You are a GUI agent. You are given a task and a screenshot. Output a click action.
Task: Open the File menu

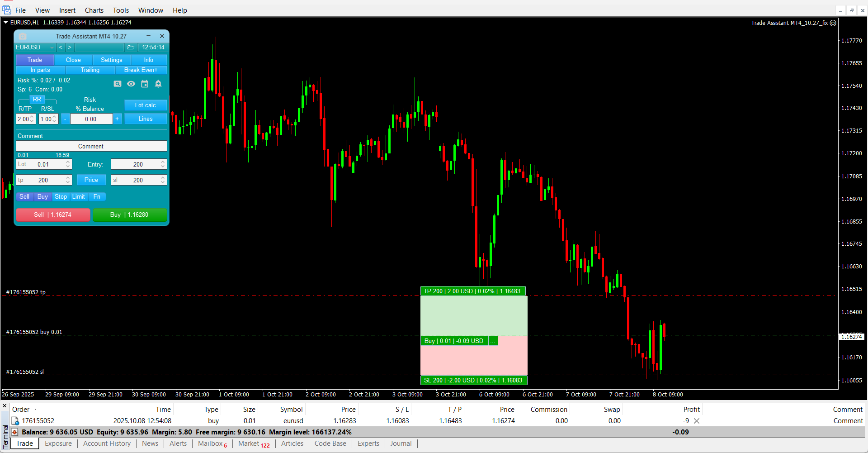(x=20, y=10)
